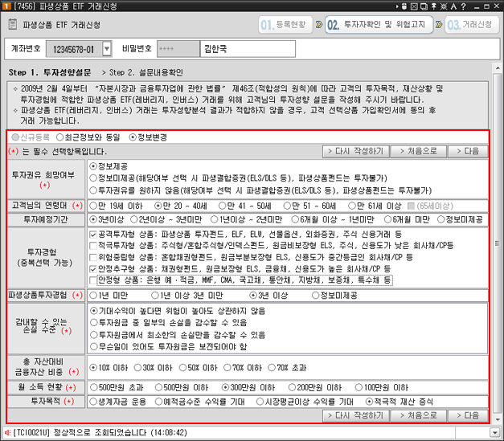Screen dimensions: 504x441
Task: Switch to 02. 투자자확인 및 위험고지 tab
Action: tap(379, 24)
